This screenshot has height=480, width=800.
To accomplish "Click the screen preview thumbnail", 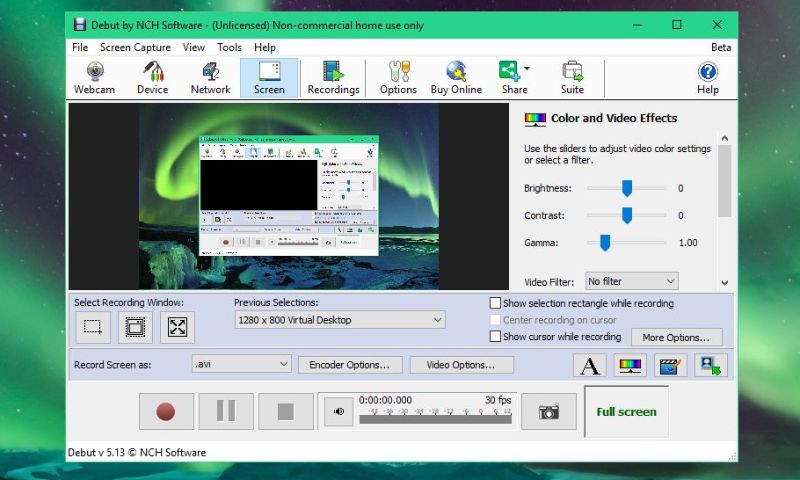I will click(x=289, y=196).
